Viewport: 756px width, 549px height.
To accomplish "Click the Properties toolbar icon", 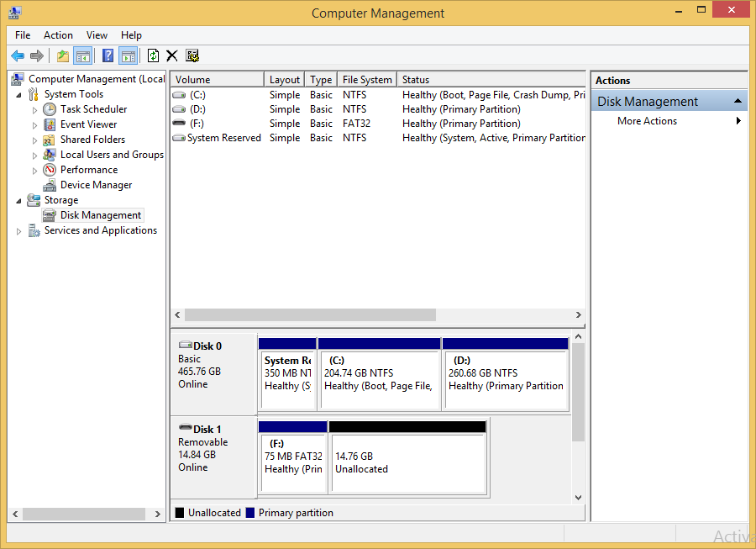I will 192,56.
